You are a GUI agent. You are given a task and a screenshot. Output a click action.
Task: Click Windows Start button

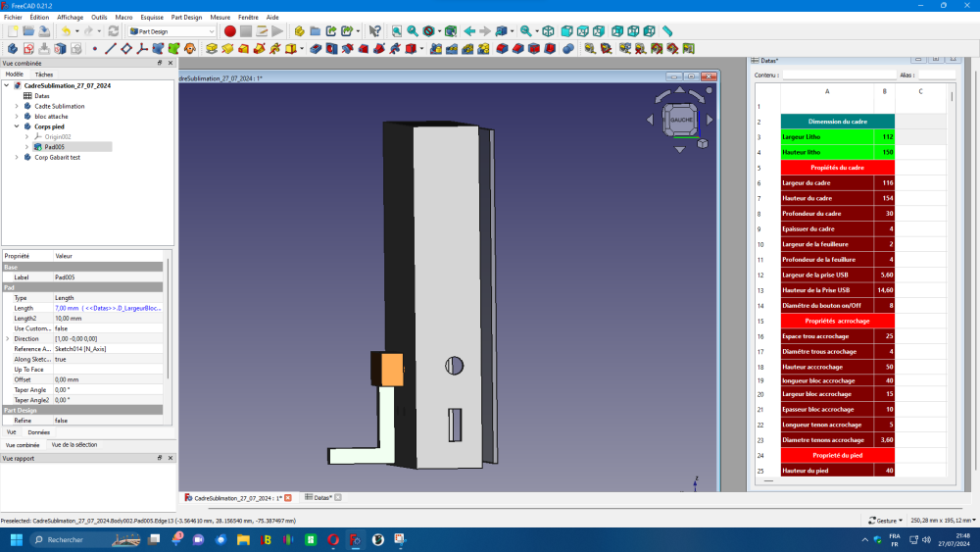(17, 539)
